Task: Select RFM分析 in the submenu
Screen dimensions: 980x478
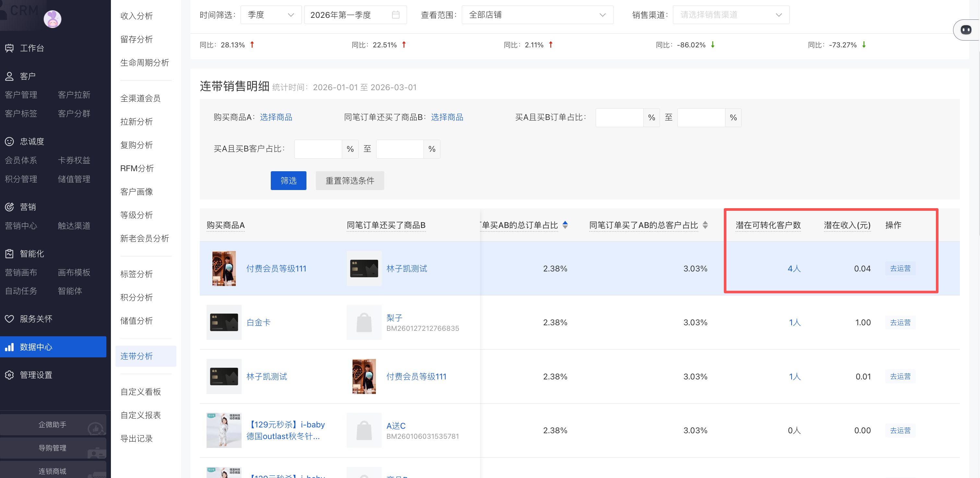Action: (137, 168)
